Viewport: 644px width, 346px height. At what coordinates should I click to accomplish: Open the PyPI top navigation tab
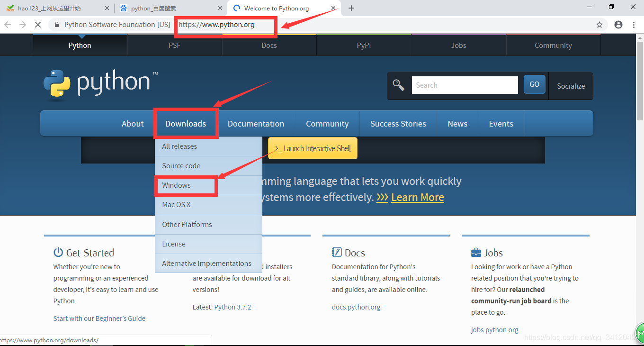(x=364, y=46)
